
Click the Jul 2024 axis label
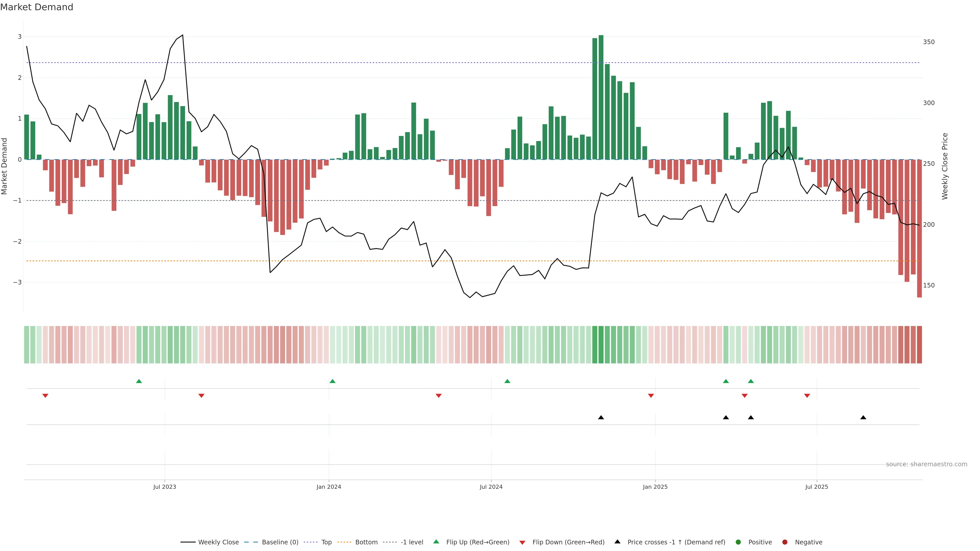point(491,487)
